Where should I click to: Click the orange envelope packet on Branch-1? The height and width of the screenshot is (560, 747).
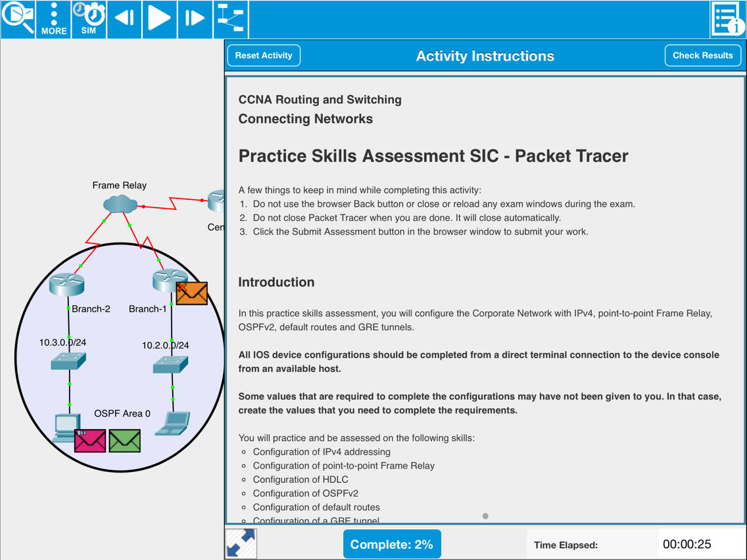[x=191, y=293]
